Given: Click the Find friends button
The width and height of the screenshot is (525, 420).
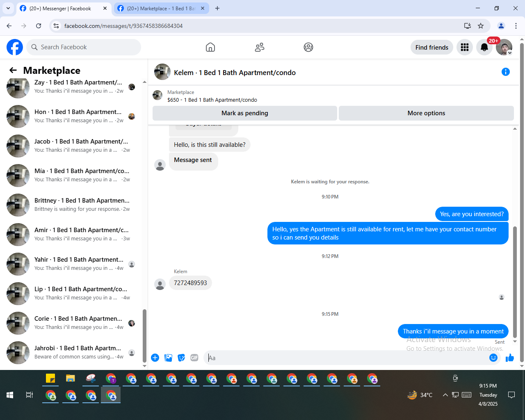Looking at the screenshot, I should coord(432,47).
